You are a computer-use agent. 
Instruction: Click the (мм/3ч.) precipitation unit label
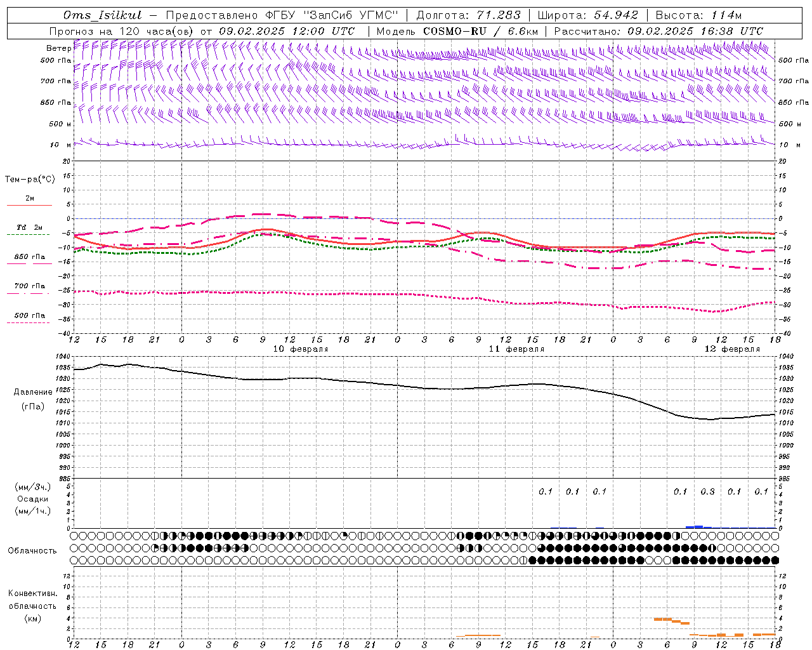(33, 487)
